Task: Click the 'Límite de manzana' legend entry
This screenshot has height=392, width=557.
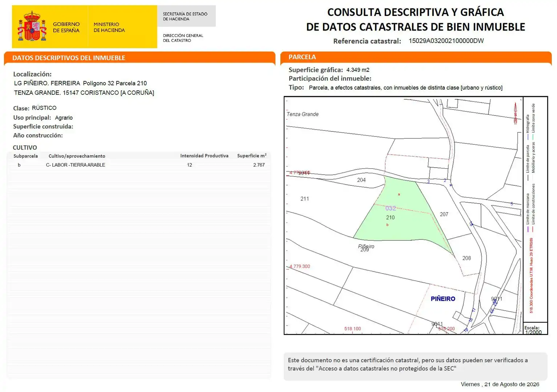Action: 528,213
